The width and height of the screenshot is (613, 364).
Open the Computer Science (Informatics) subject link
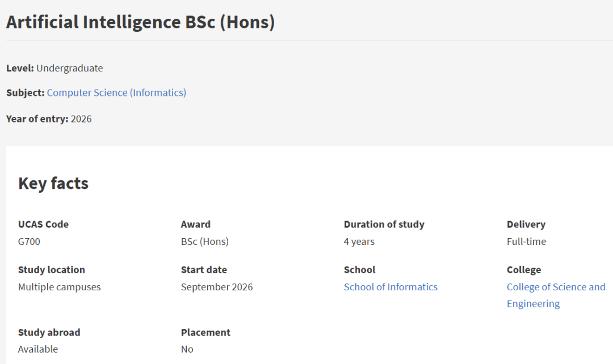(x=116, y=92)
